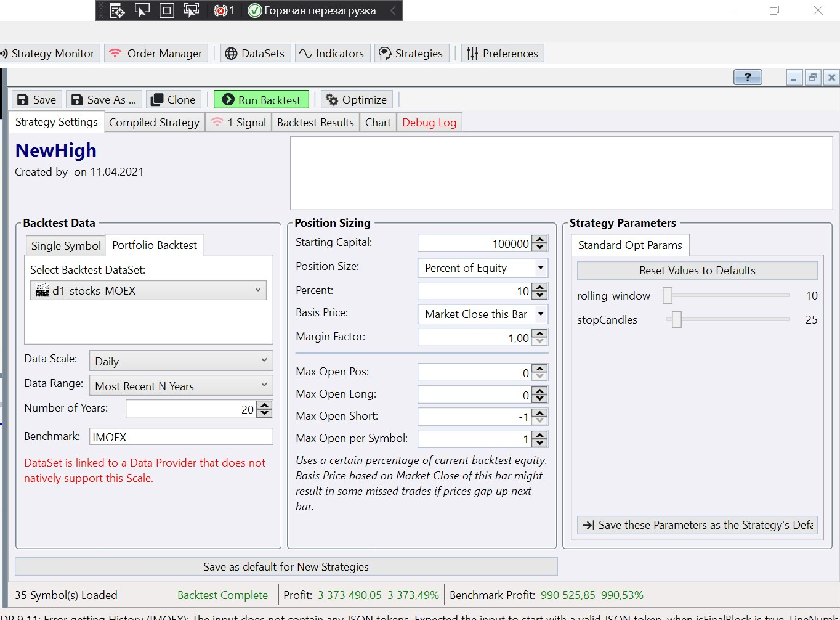
Task: Click the Clone strategy icon
Action: [157, 100]
